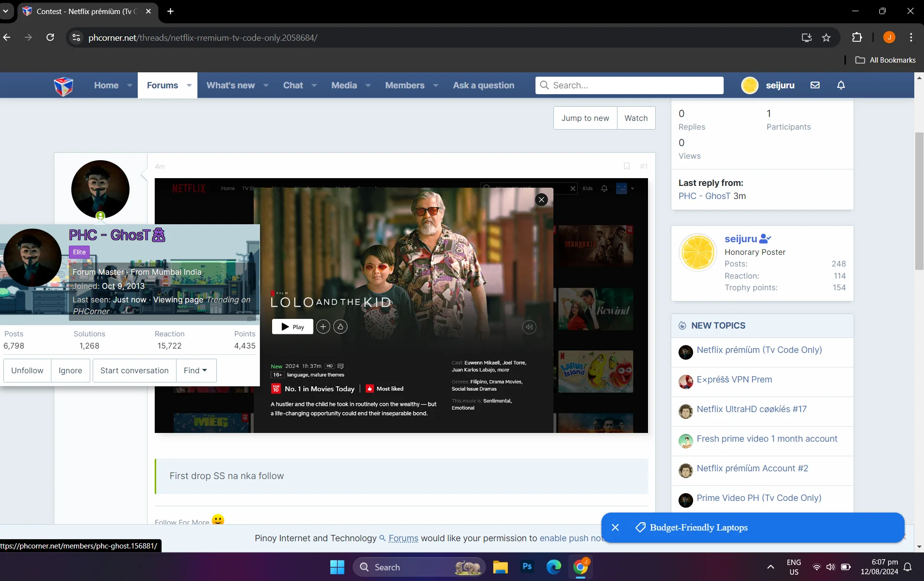Open the All Bookmarks folder
The height and width of the screenshot is (581, 924).
(x=886, y=60)
